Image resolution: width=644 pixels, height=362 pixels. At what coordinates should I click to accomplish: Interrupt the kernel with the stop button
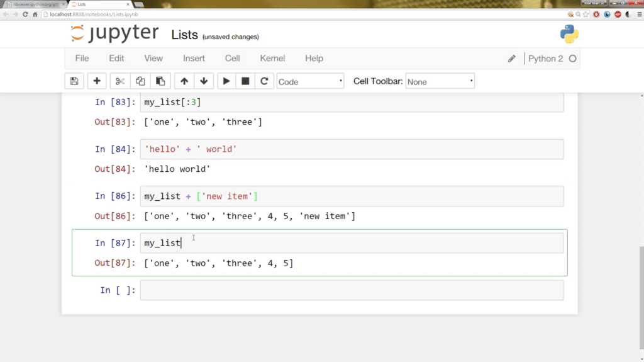(x=245, y=81)
